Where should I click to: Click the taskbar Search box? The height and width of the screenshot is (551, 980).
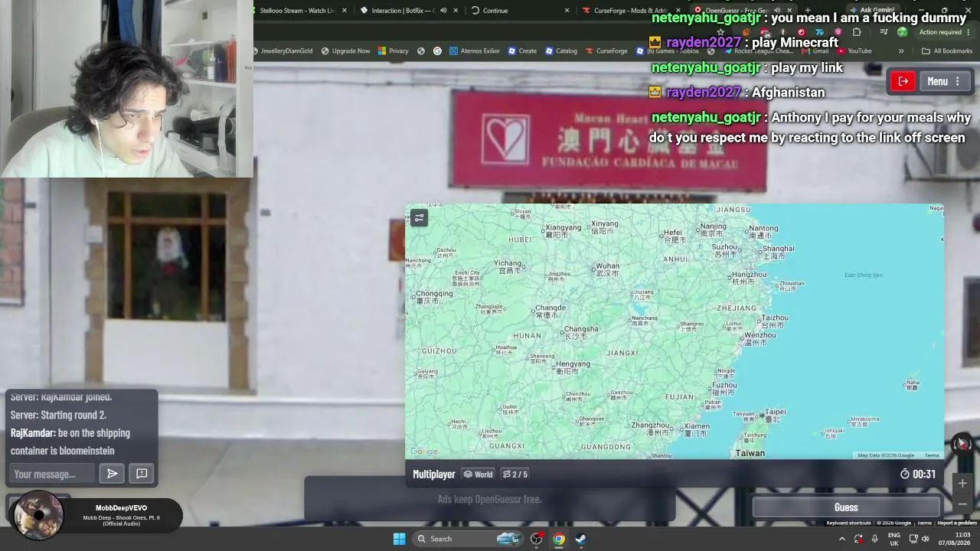469,539
